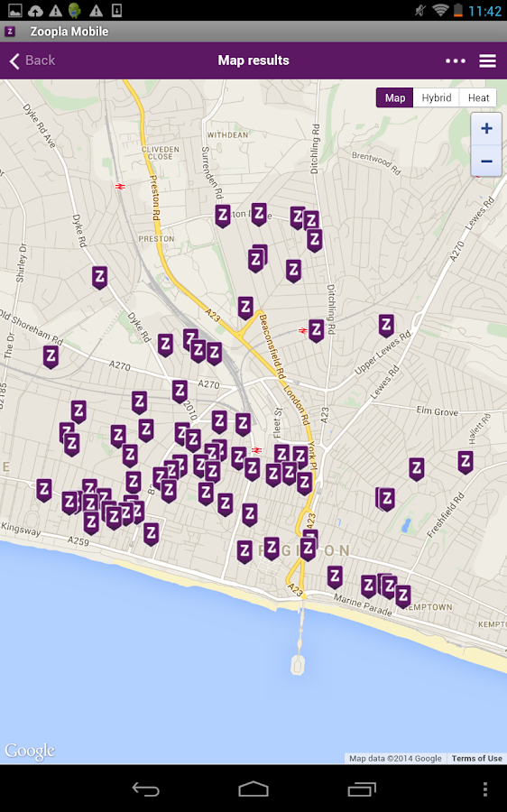Tap the Brighton station rail icon

(x=256, y=450)
